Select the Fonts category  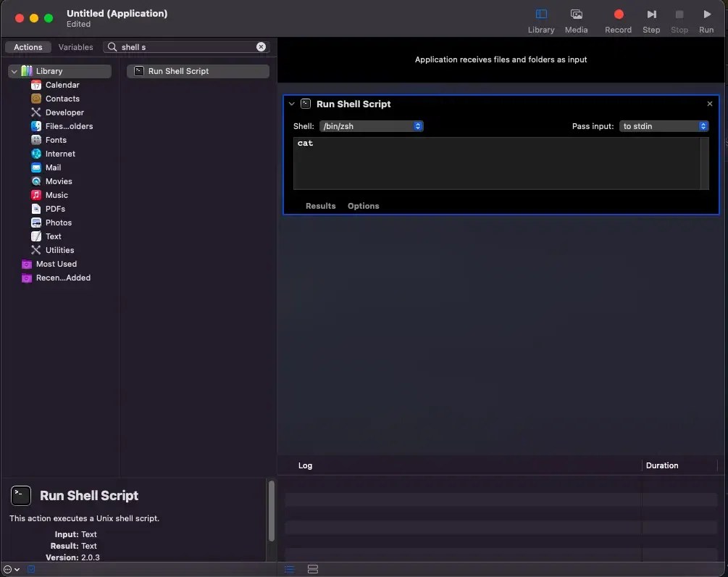point(56,140)
